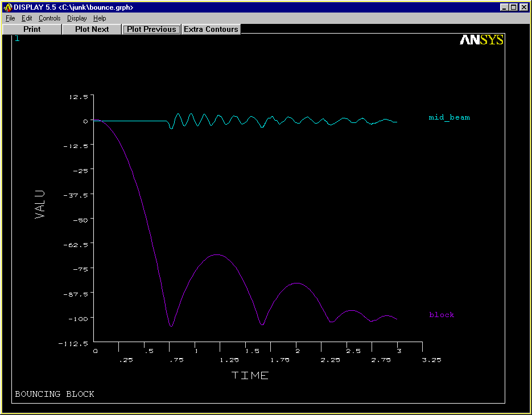532x415 pixels.
Task: Click the Extra Contours button
Action: pyautogui.click(x=211, y=29)
